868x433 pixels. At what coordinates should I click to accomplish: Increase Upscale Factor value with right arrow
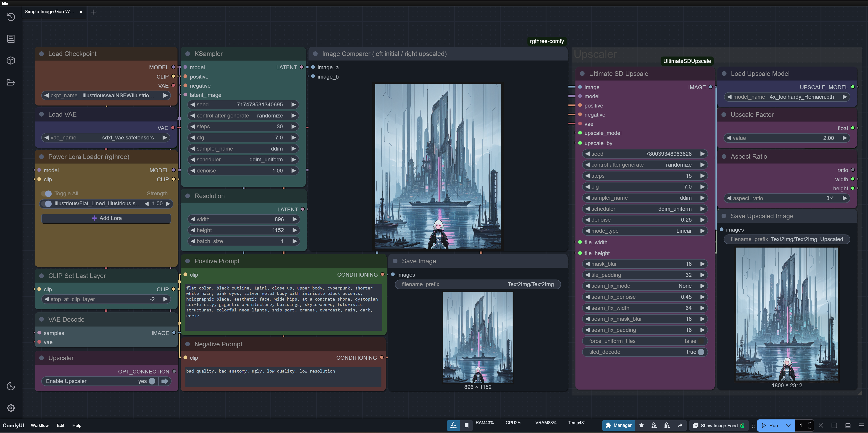[845, 138]
